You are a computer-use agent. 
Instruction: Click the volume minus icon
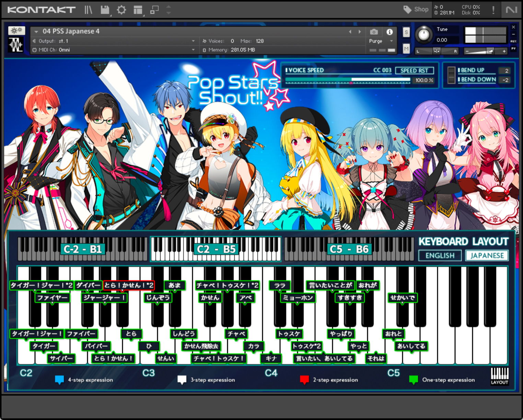click(x=467, y=51)
